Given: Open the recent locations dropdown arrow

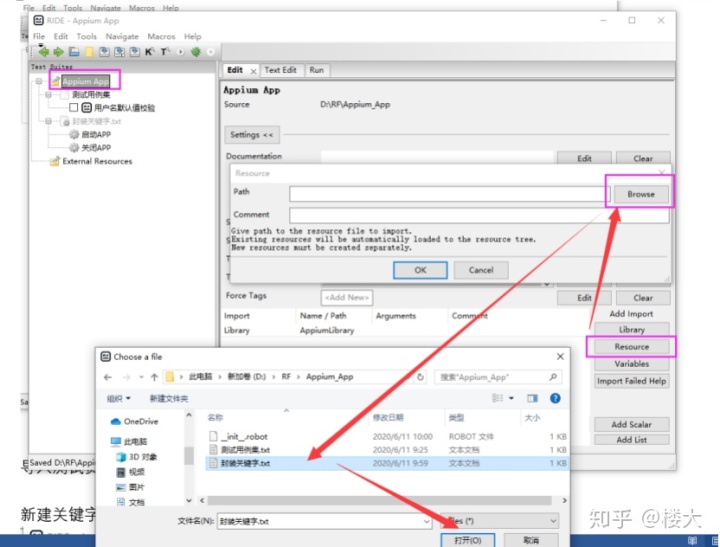Looking at the screenshot, I should (141, 377).
